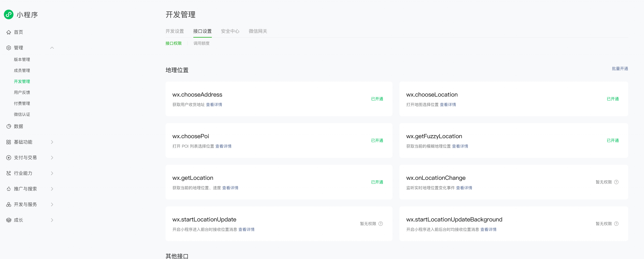Expand the 行业能力 menu chevron
Viewport: 644px width, 259px height.
[x=52, y=173]
